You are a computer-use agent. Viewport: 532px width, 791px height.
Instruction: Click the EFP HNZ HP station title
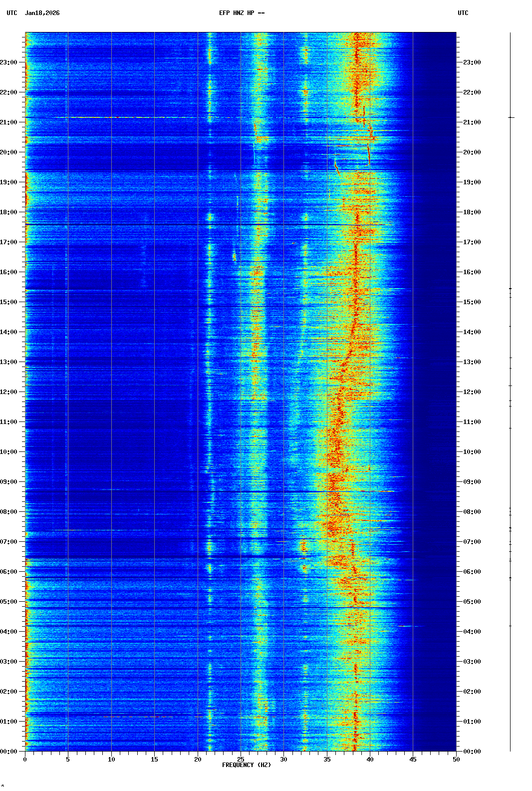[242, 13]
